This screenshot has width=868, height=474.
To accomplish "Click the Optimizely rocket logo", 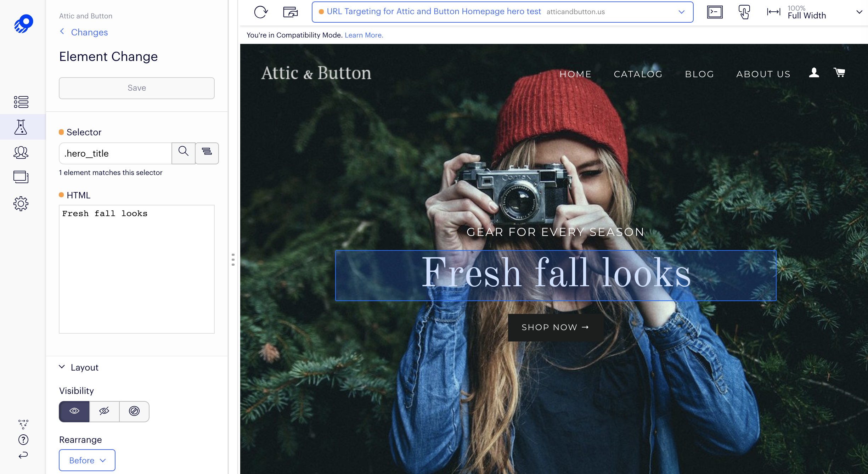I will (23, 24).
